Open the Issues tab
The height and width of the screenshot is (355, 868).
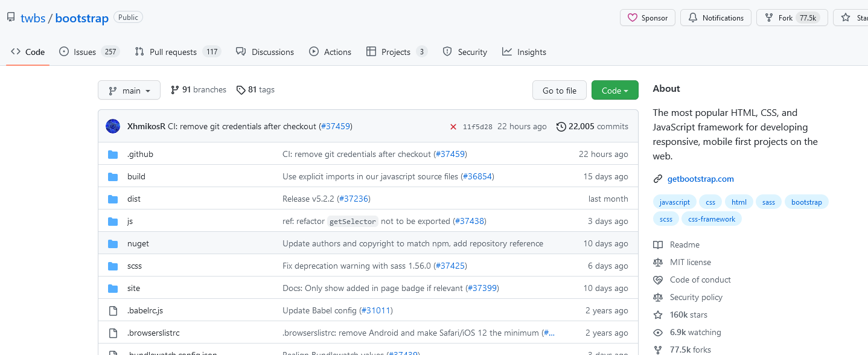(x=89, y=52)
